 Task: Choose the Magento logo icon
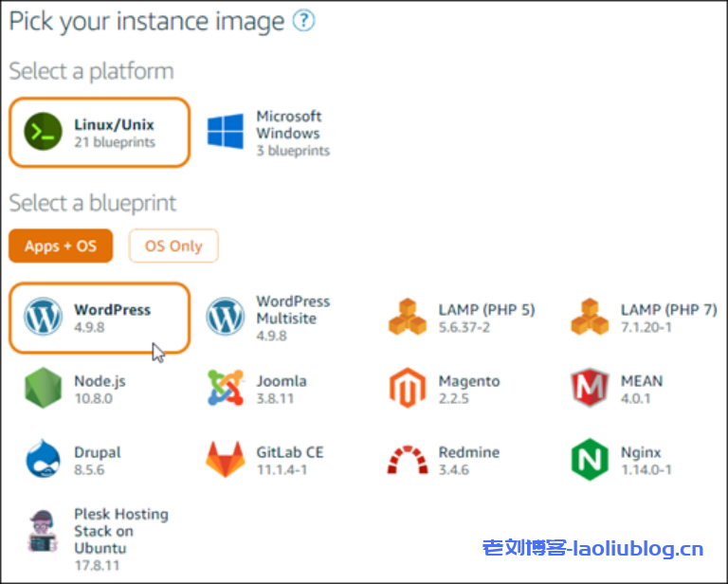tap(407, 389)
